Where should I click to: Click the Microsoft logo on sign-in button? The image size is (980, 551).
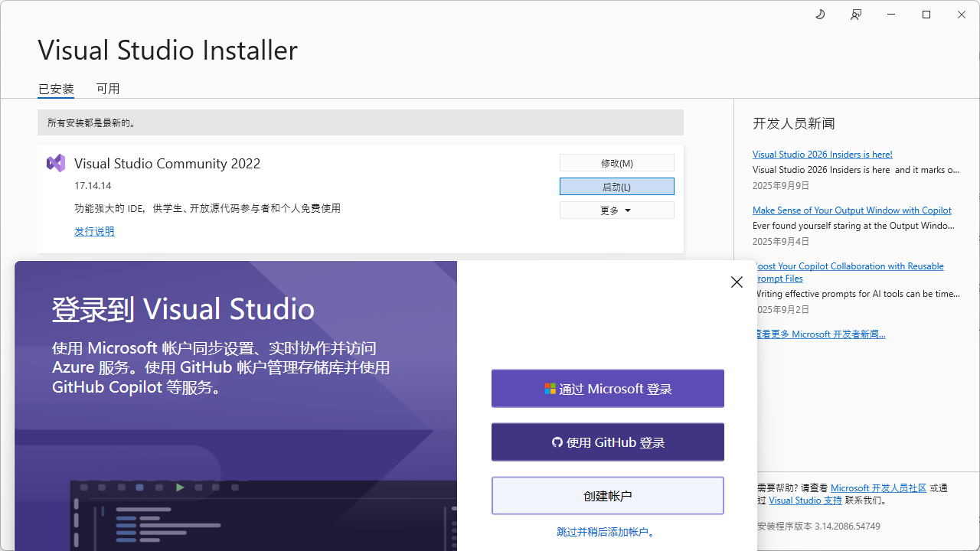pyautogui.click(x=550, y=389)
